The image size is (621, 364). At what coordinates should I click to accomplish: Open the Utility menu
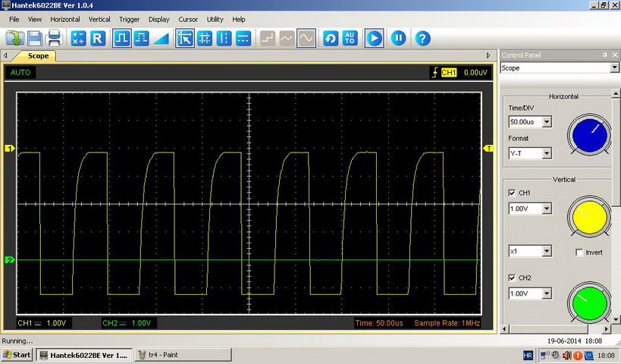click(x=215, y=19)
